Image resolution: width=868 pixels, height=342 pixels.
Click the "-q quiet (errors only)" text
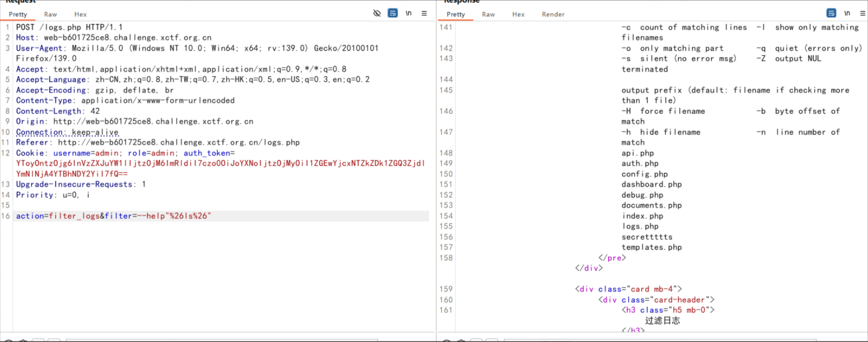(809, 48)
